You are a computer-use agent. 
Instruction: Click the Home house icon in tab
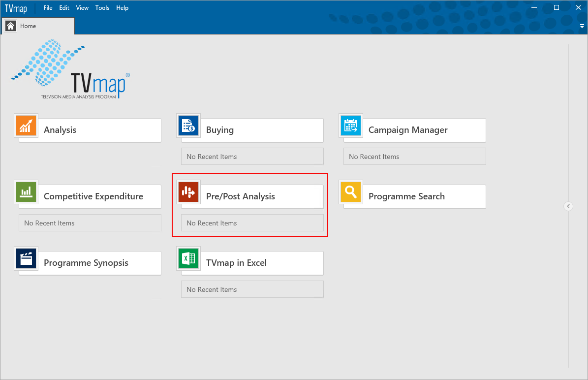coord(10,26)
